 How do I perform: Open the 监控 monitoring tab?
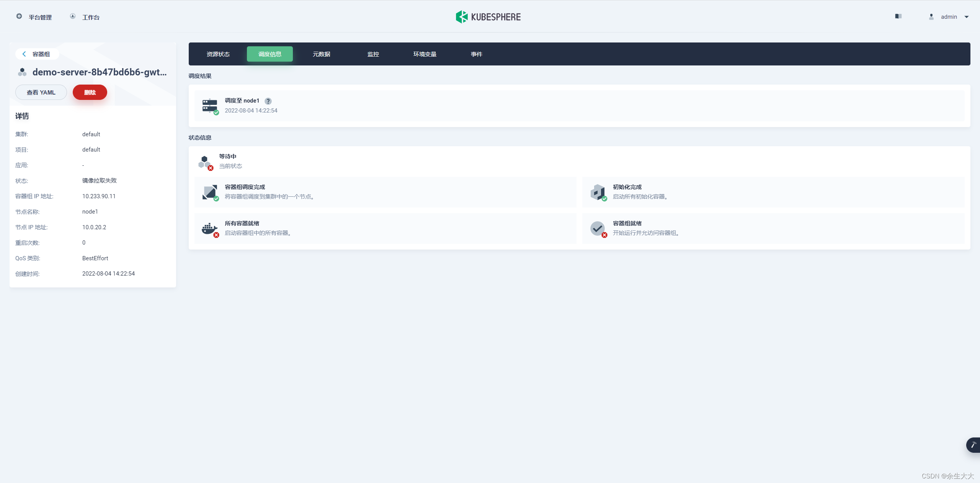[x=373, y=54]
